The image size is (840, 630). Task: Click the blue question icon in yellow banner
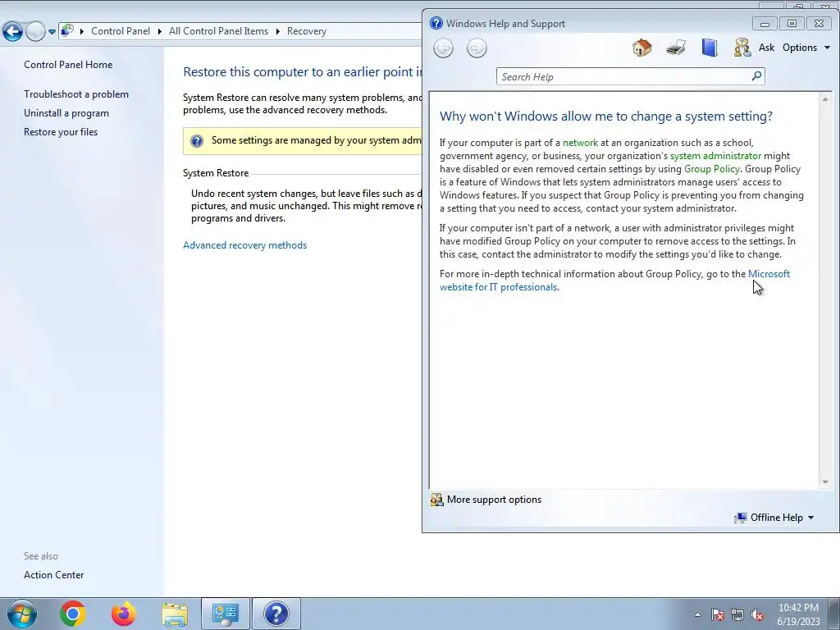click(197, 141)
